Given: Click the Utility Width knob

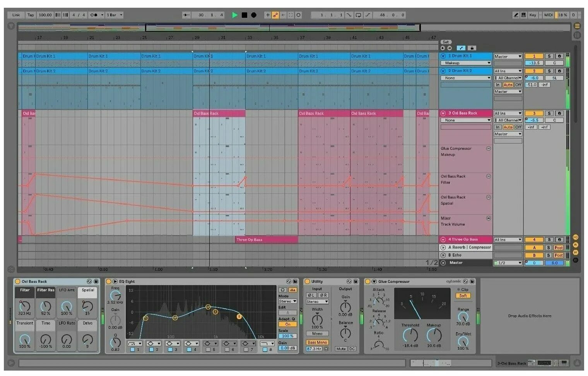Looking at the screenshot, I should click(x=317, y=320).
